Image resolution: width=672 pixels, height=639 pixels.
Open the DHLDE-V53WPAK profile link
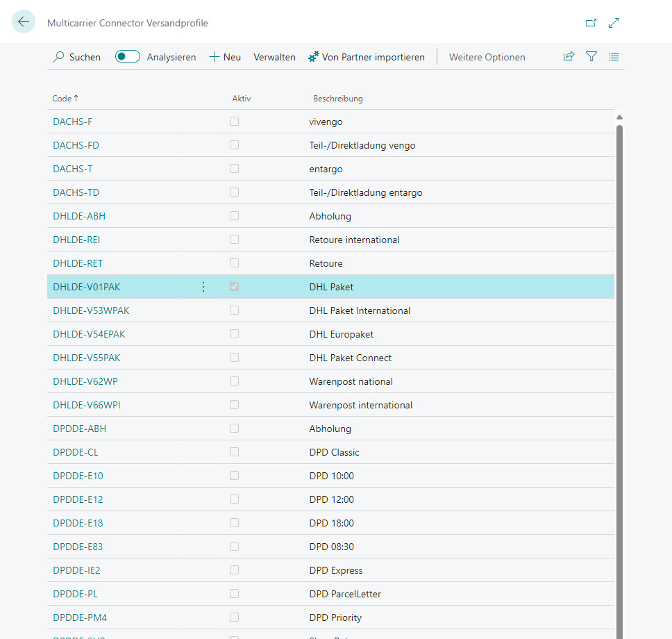pyautogui.click(x=91, y=310)
